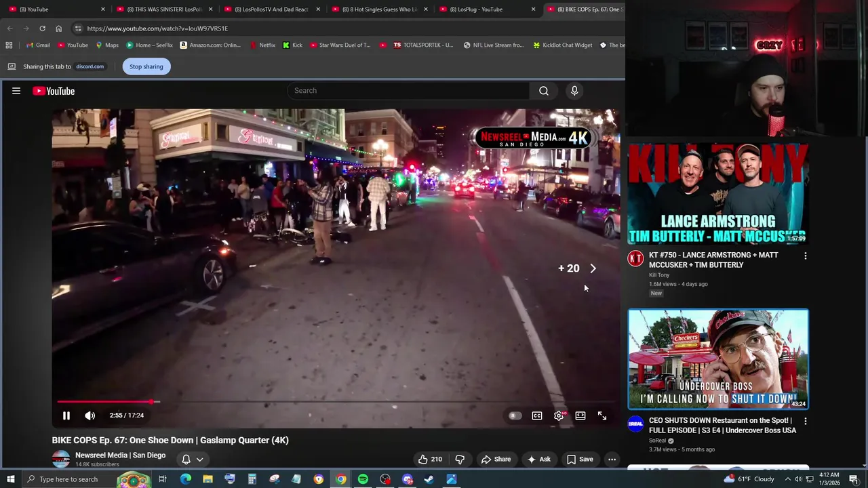Screen dimensions: 868x488
Task: Open the KT #750 Lance Armstrong title link
Action: [x=713, y=260]
